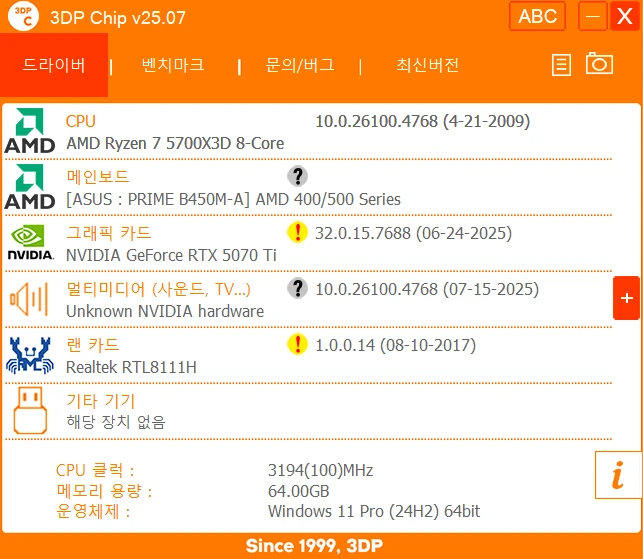Image resolution: width=643 pixels, height=559 pixels.
Task: Click the speaker multimedia icon
Action: click(29, 299)
